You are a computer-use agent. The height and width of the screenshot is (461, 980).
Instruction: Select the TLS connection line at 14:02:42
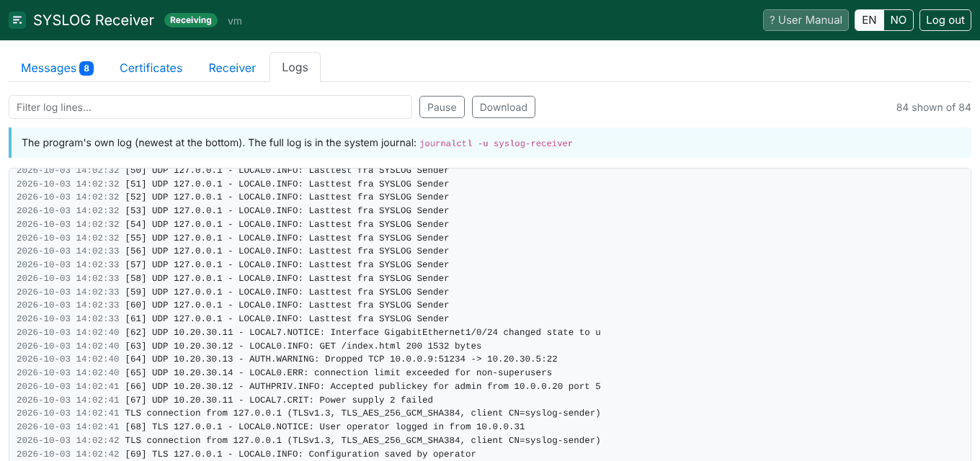[308, 440]
